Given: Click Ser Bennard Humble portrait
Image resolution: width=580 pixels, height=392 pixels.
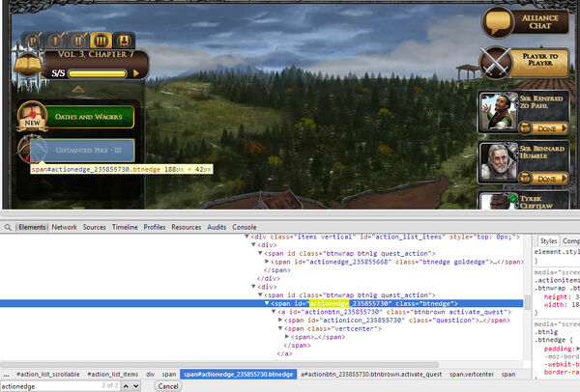Looking at the screenshot, I should click(x=498, y=162).
